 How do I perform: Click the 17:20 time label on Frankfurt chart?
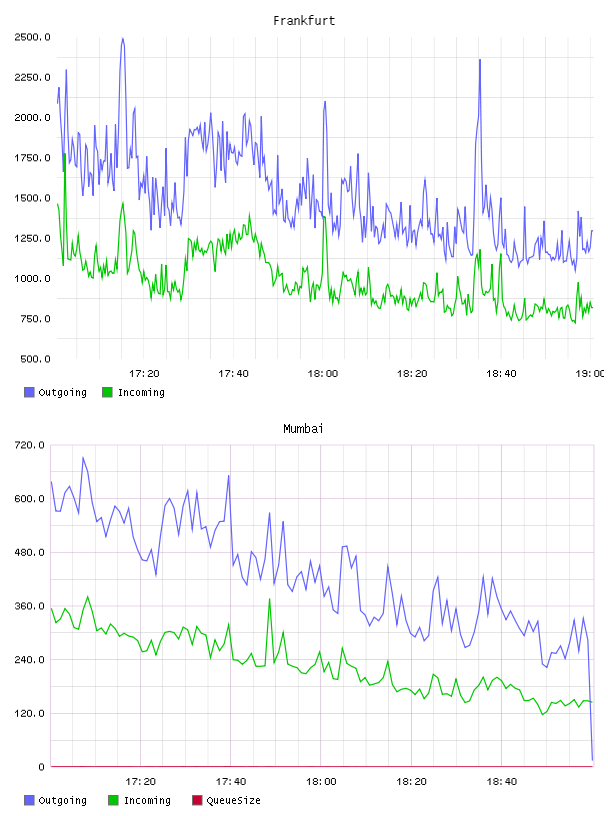144,374
